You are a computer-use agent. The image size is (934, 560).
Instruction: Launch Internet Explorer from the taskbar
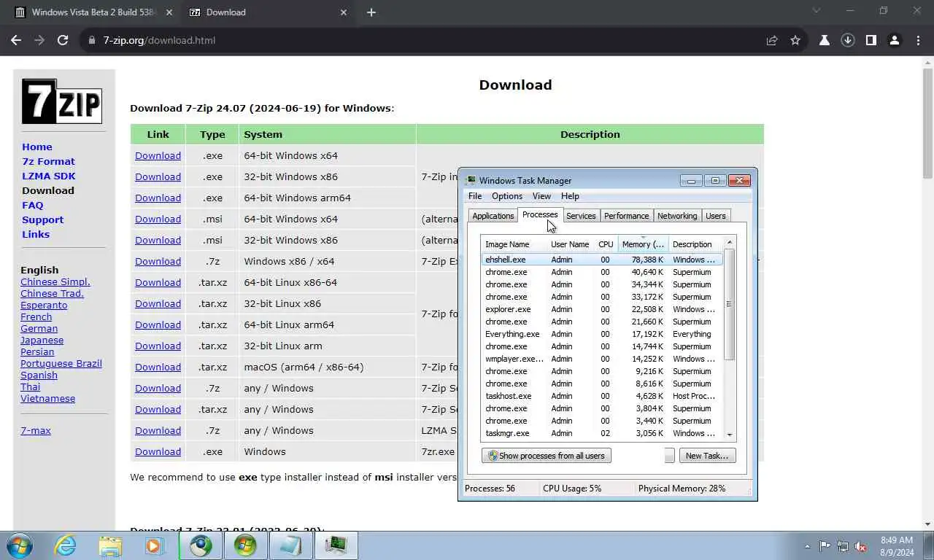(65, 545)
